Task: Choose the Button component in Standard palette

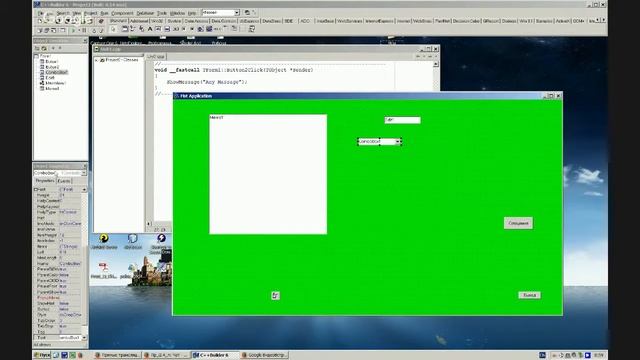Action: (x=176, y=29)
